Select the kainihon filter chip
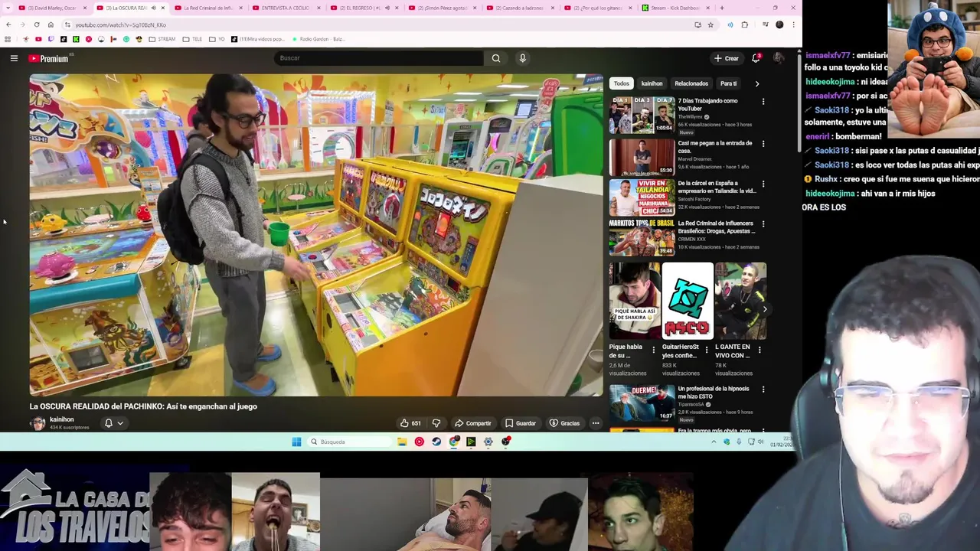This screenshot has height=551, width=980. pos(652,83)
